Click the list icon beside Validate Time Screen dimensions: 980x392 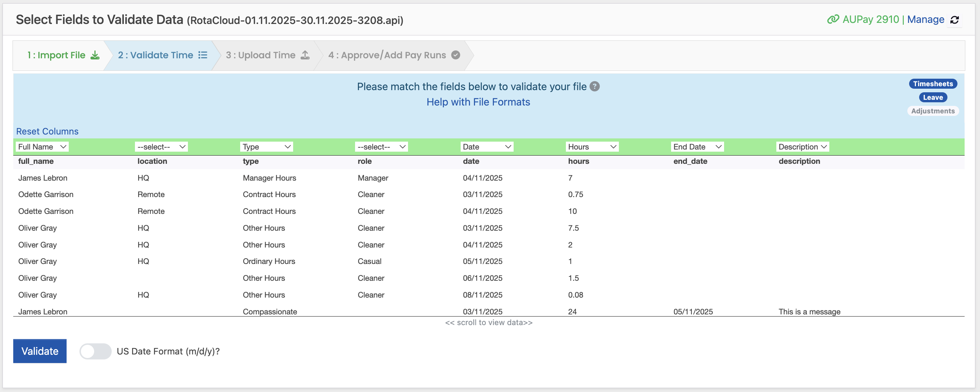pyautogui.click(x=203, y=55)
